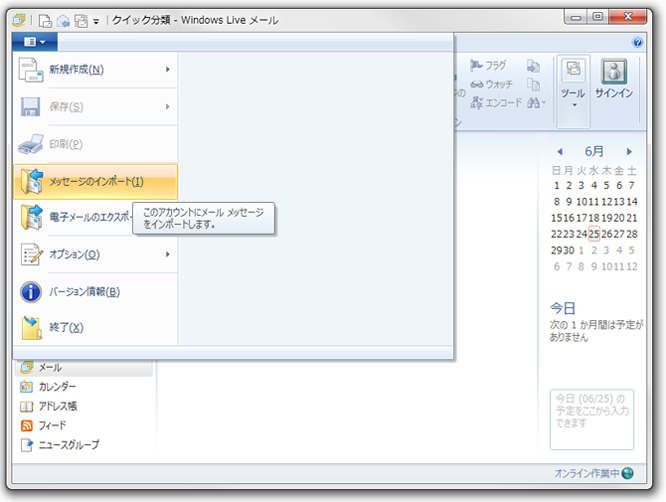Open Version info (バージョン情報)

click(x=96, y=292)
